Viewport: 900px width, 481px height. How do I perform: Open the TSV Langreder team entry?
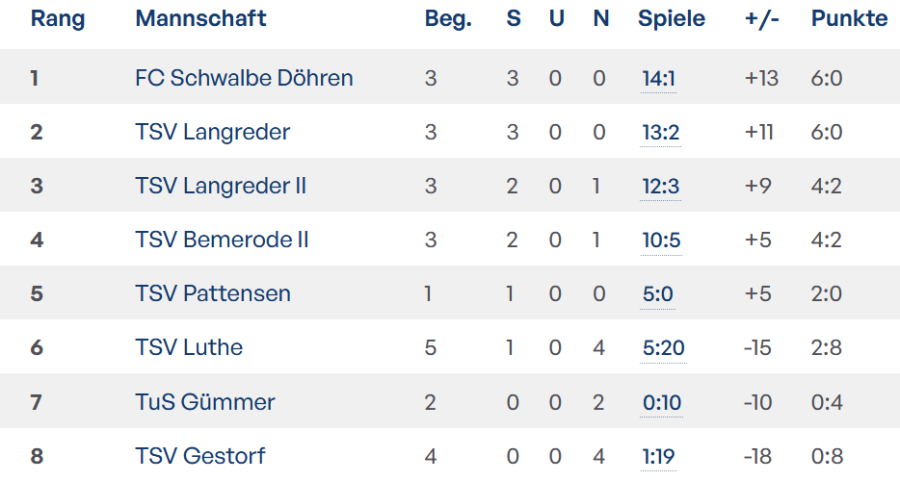pyautogui.click(x=212, y=132)
